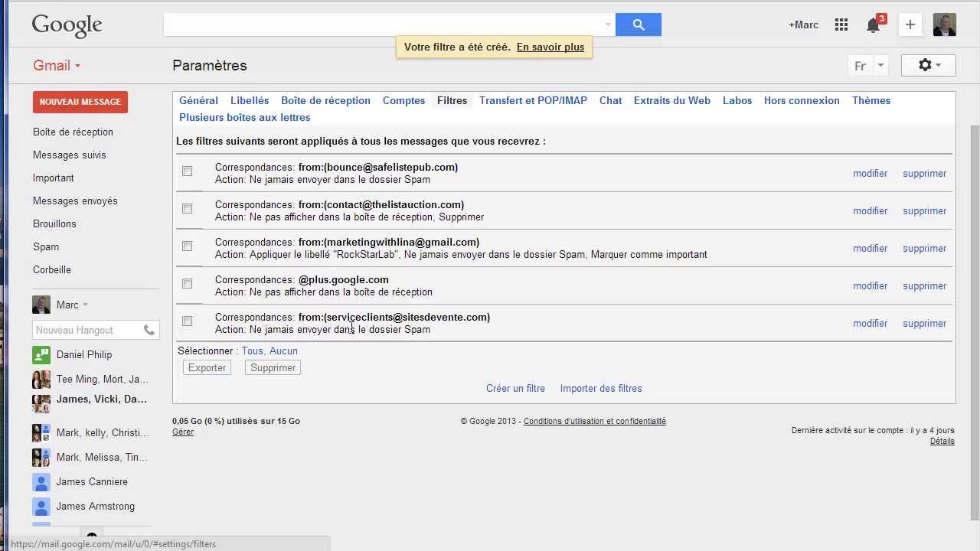The width and height of the screenshot is (980, 551).
Task: Open the Extraits du Web tab
Action: (671, 100)
